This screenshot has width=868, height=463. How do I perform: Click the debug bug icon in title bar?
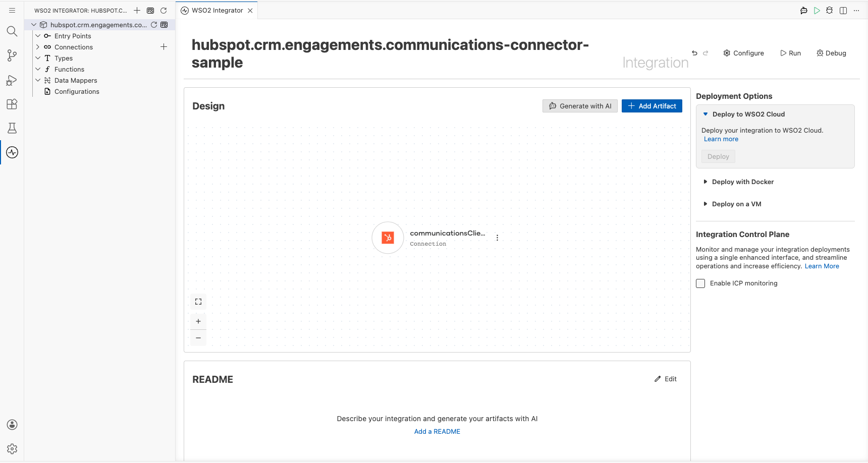[830, 11]
